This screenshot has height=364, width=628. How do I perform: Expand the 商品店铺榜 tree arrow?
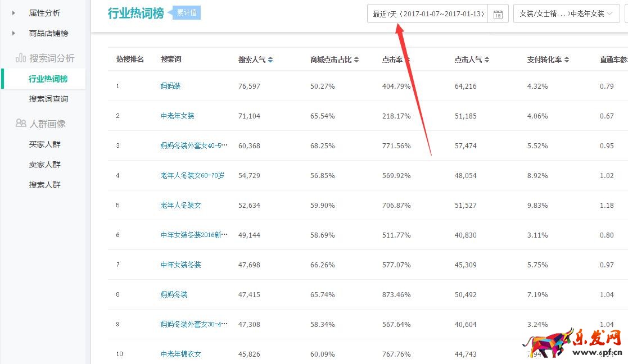pos(13,33)
